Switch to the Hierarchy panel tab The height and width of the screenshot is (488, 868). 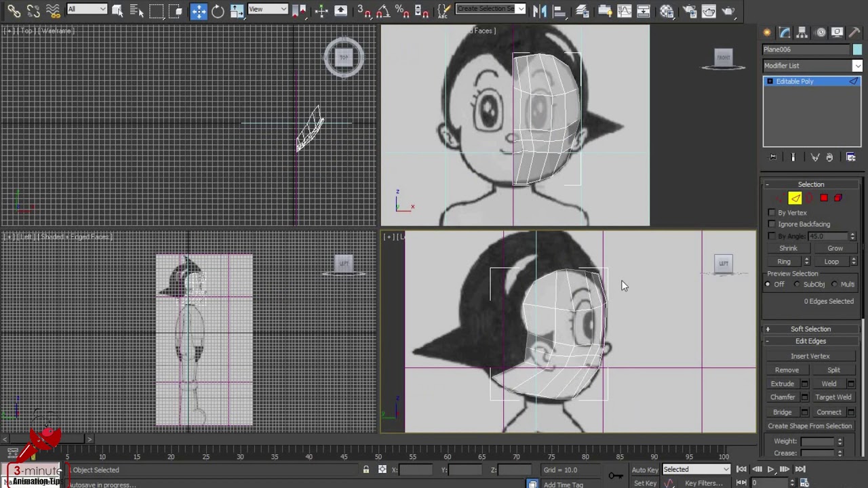click(802, 32)
